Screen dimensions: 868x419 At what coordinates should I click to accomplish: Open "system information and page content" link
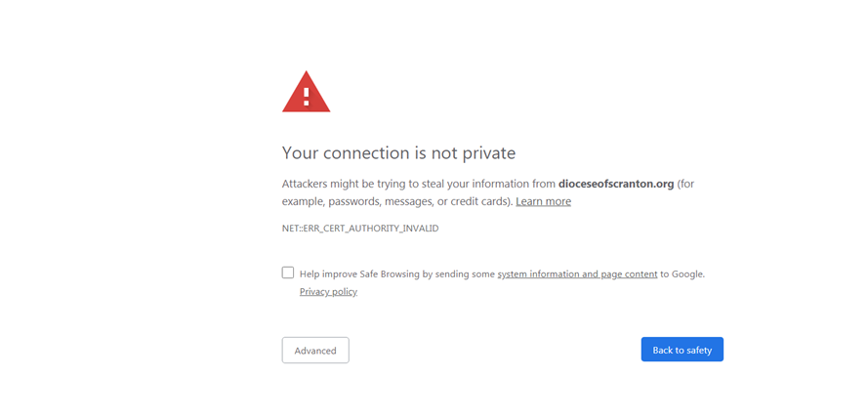pos(577,274)
